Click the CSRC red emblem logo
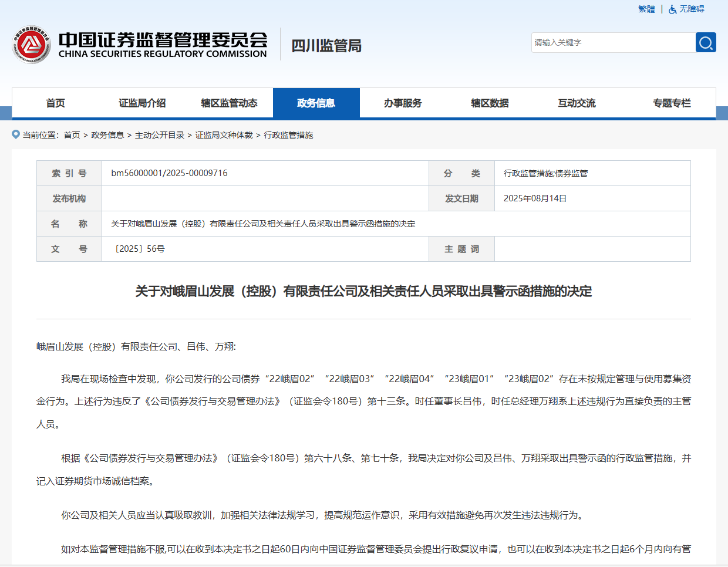The width and height of the screenshot is (728, 567). click(31, 45)
